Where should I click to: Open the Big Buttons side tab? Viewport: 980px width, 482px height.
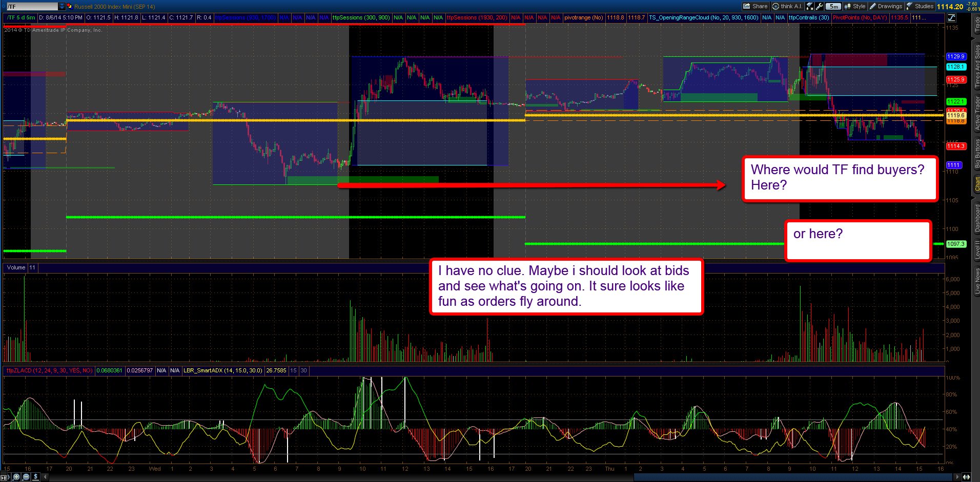(976, 153)
